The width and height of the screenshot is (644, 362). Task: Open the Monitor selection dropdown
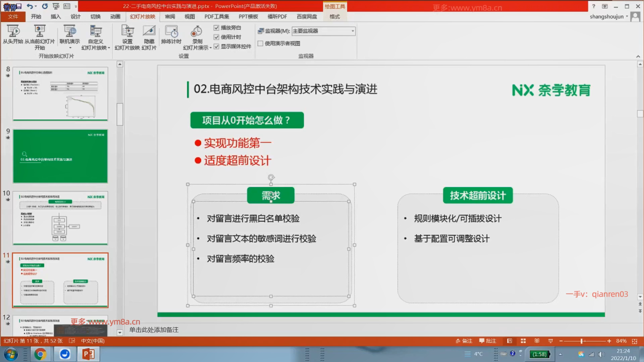[x=353, y=31]
